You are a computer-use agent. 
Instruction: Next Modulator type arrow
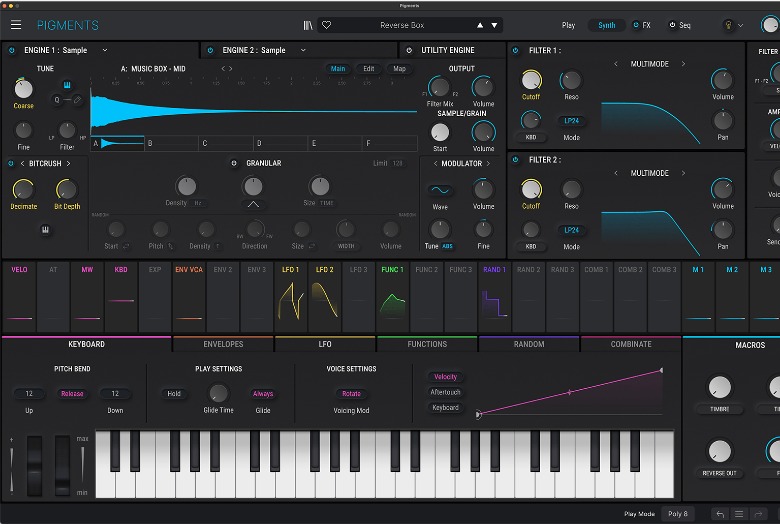coord(488,163)
